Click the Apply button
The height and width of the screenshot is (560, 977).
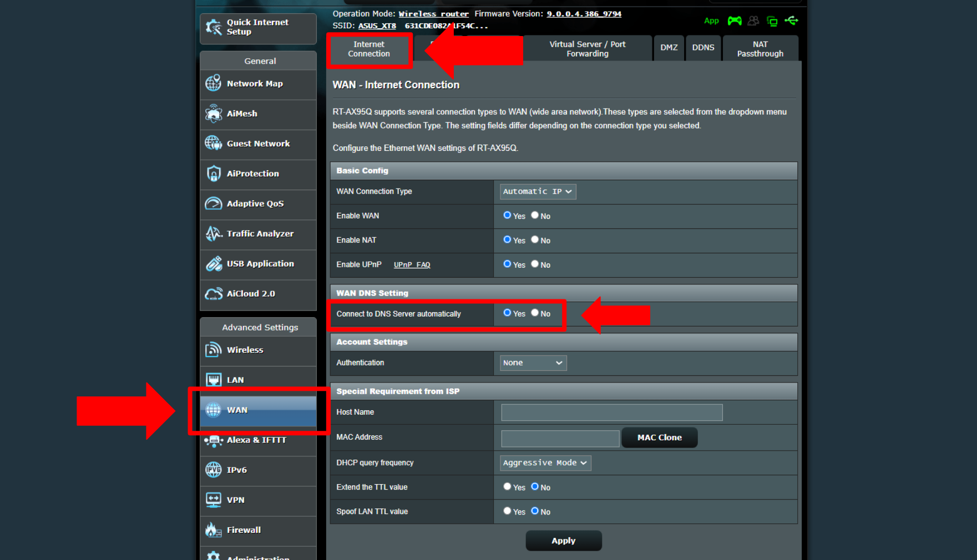click(x=563, y=541)
